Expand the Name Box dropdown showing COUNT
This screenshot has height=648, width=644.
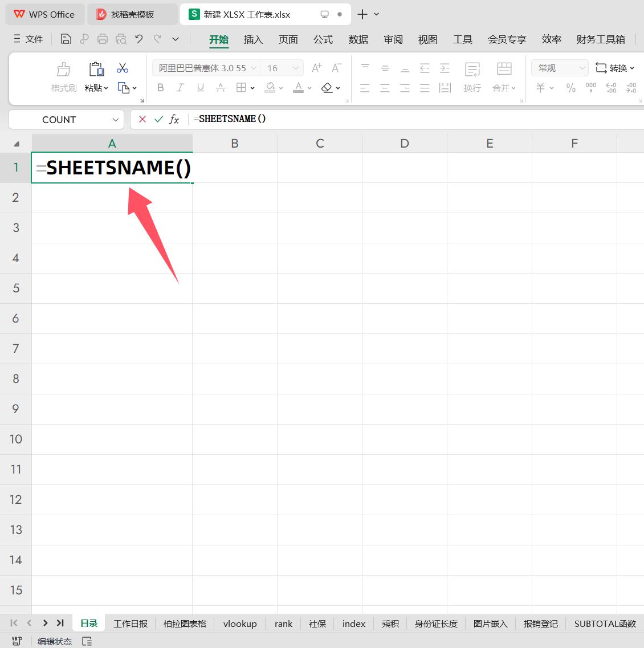(x=116, y=120)
